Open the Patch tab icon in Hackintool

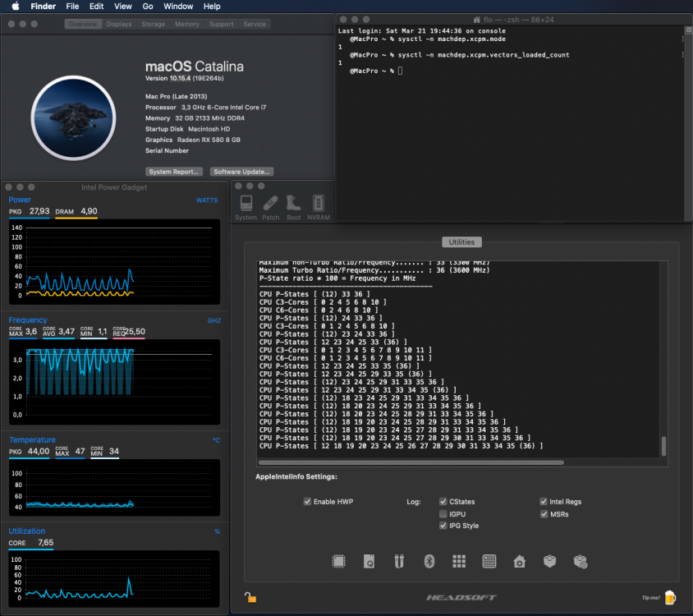click(270, 207)
